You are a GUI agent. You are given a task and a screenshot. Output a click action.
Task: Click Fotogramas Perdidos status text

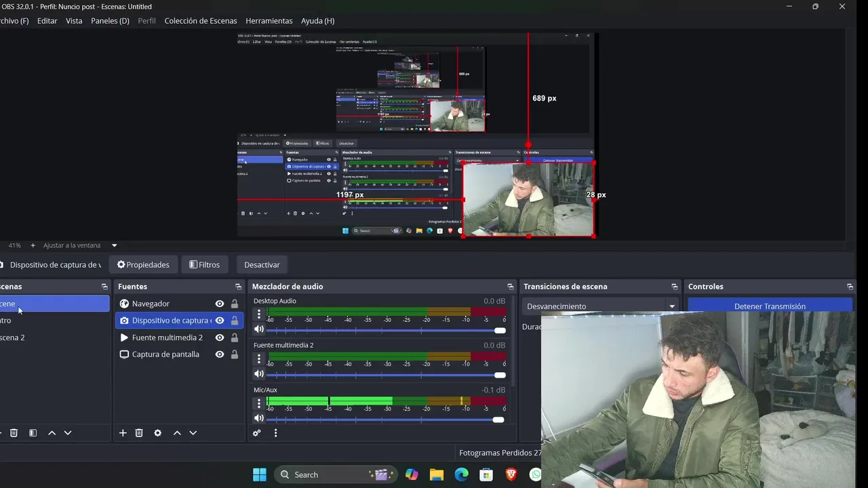click(x=500, y=453)
